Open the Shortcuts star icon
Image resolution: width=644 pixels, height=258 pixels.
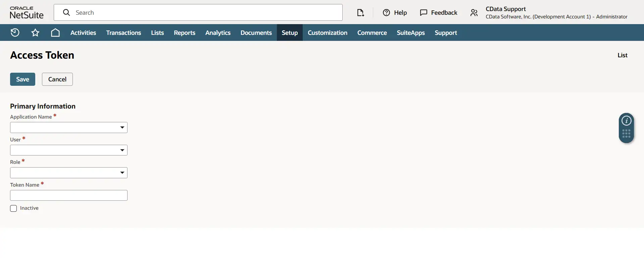point(35,33)
